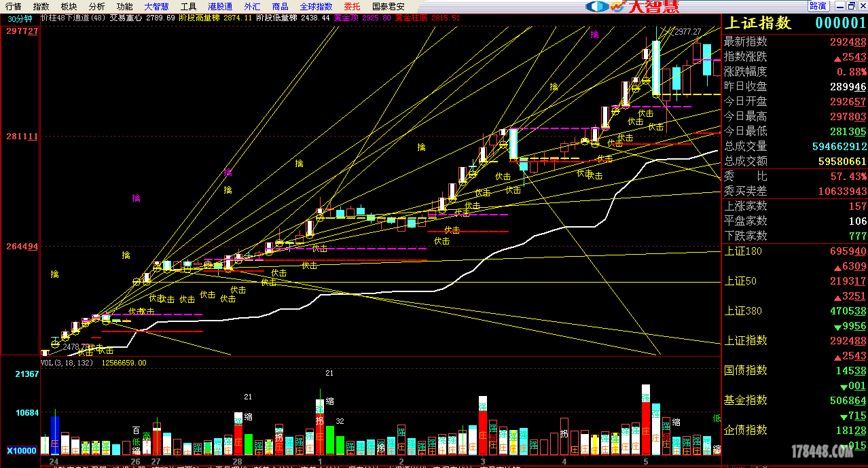Click the 总成交量 row
Viewport: 868px width, 468px height.
[795, 146]
